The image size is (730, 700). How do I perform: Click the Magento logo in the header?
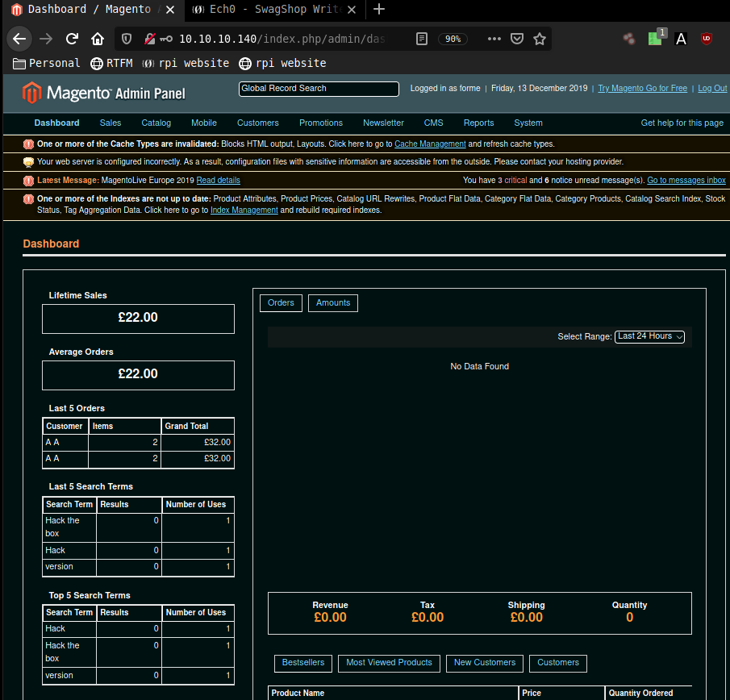coord(103,93)
